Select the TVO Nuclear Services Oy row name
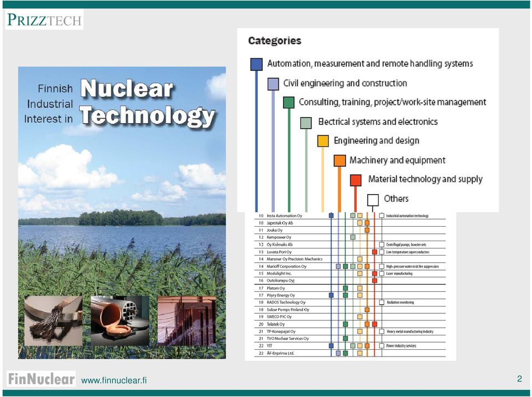 pos(288,339)
